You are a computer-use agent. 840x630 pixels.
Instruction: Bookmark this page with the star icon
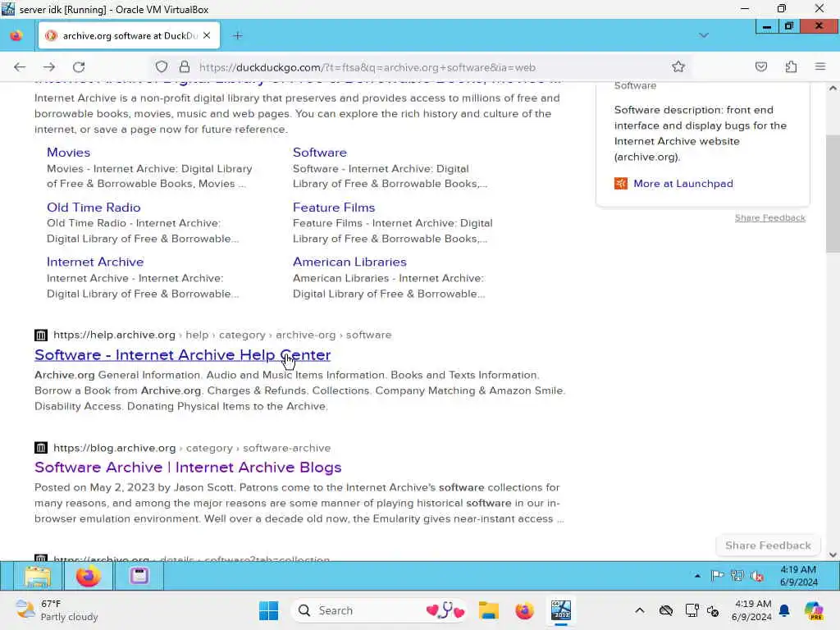pos(678,67)
